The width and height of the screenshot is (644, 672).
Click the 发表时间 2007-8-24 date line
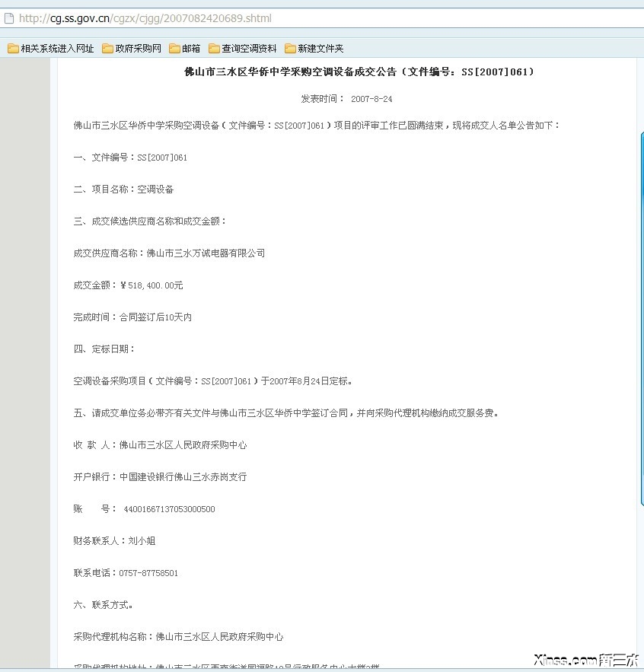click(x=346, y=99)
